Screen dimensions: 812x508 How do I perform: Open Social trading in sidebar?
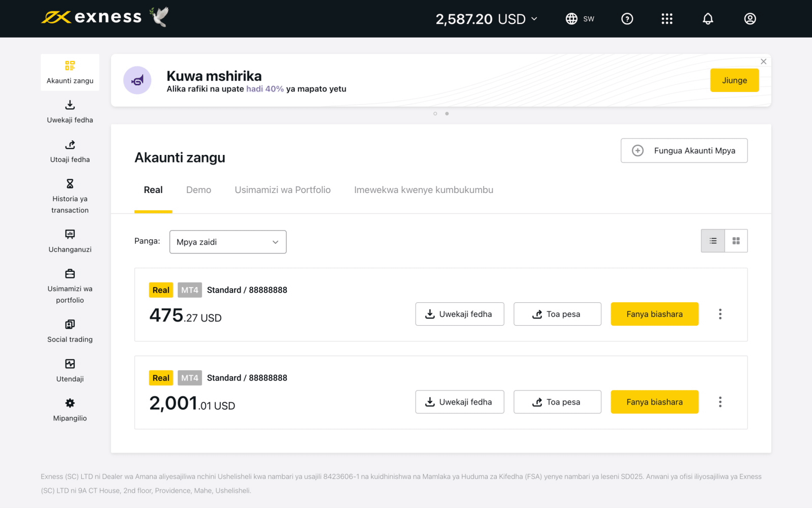70,331
